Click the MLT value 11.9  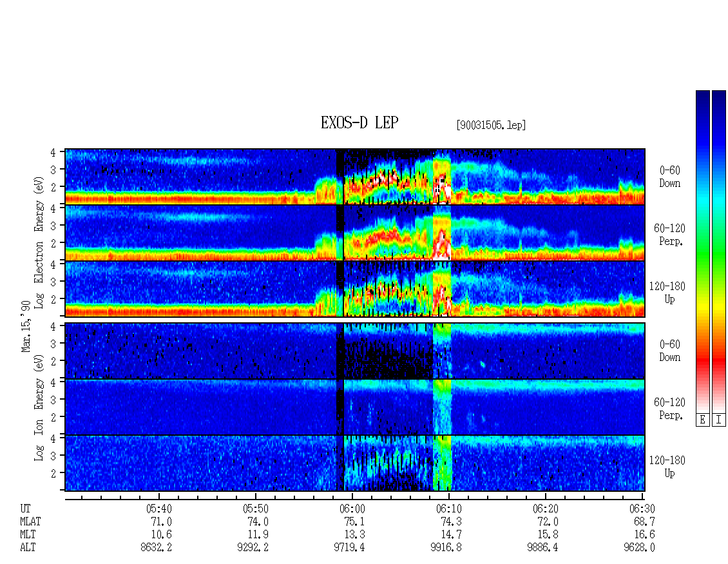click(258, 535)
